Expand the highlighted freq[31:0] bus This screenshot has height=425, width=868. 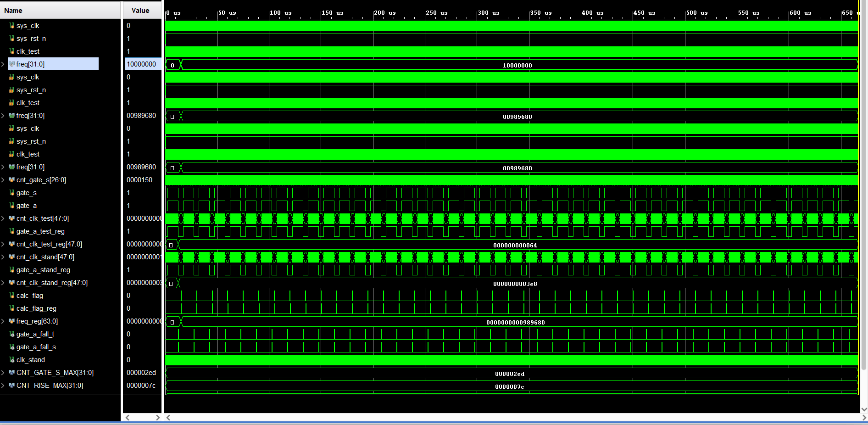pyautogui.click(x=3, y=64)
